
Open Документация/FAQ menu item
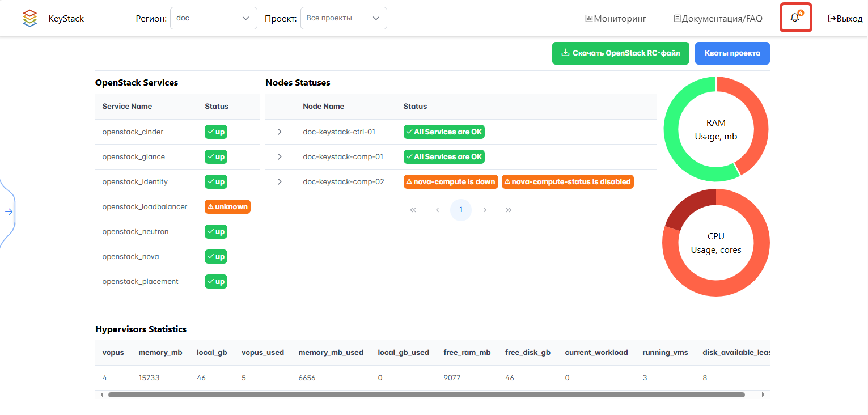tap(718, 18)
